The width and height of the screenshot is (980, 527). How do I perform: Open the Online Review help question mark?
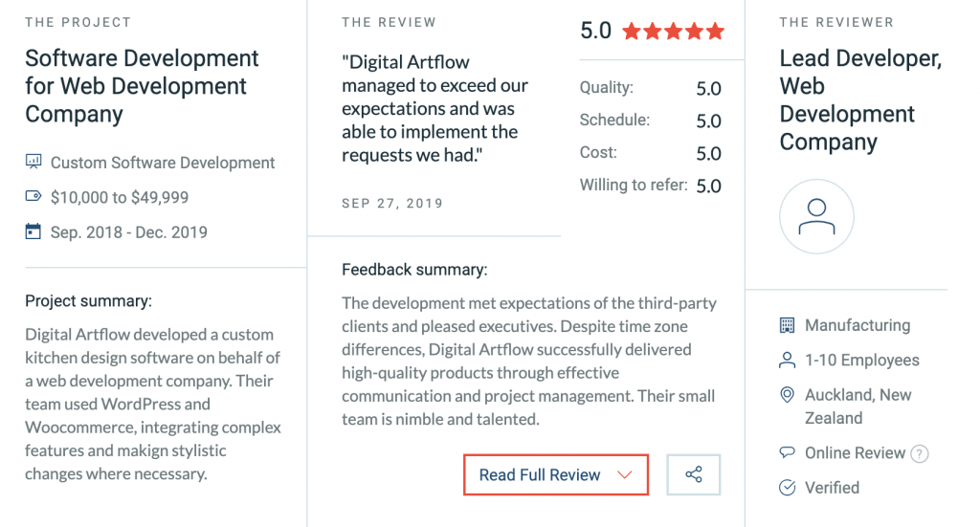click(919, 453)
